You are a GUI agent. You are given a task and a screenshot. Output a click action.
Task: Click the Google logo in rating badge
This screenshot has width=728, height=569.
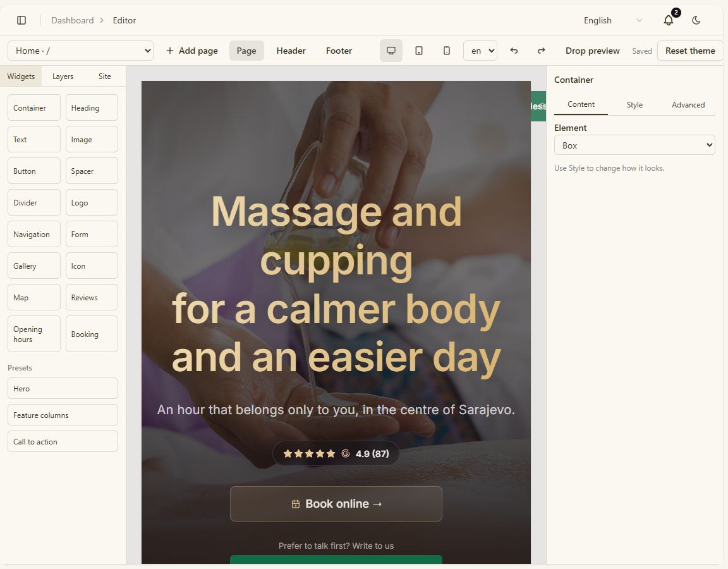pyautogui.click(x=346, y=453)
